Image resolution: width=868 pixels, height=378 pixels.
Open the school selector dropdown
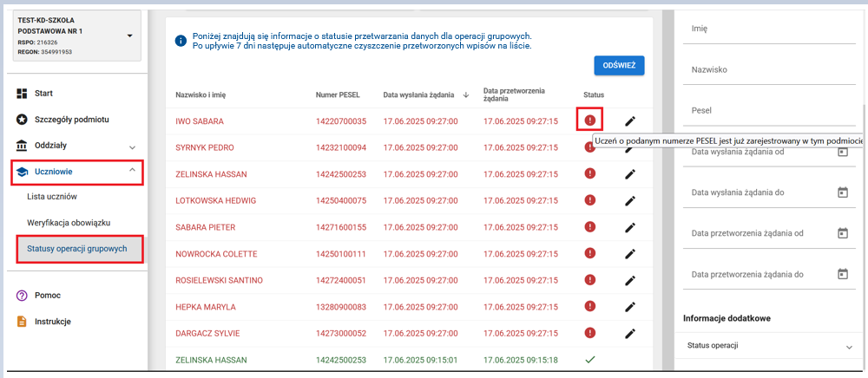coord(129,36)
